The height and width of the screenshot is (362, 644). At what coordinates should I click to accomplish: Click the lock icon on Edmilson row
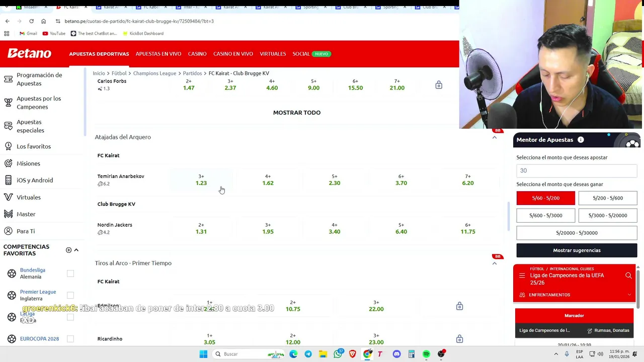pyautogui.click(x=459, y=306)
